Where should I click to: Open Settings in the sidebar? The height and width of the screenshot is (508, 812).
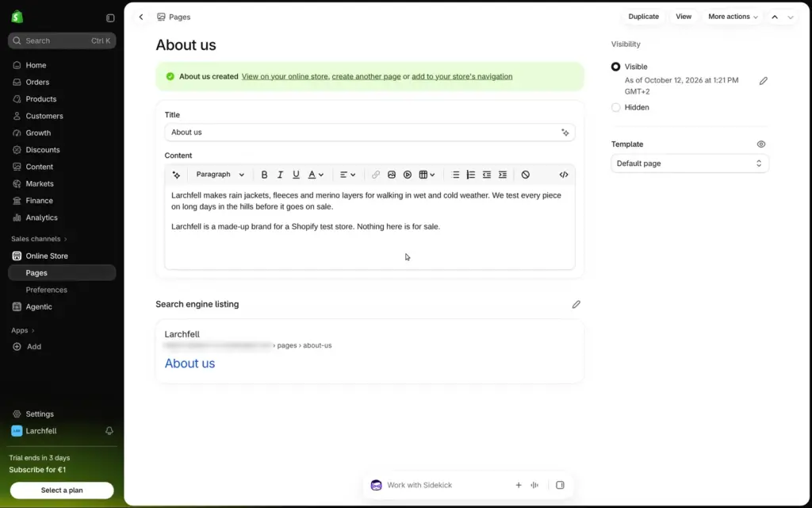point(62,414)
